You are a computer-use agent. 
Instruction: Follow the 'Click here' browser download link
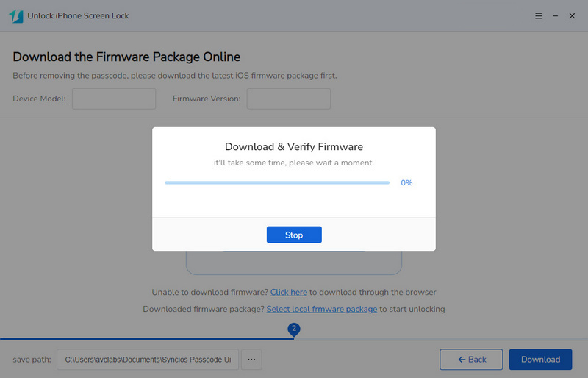(x=288, y=292)
